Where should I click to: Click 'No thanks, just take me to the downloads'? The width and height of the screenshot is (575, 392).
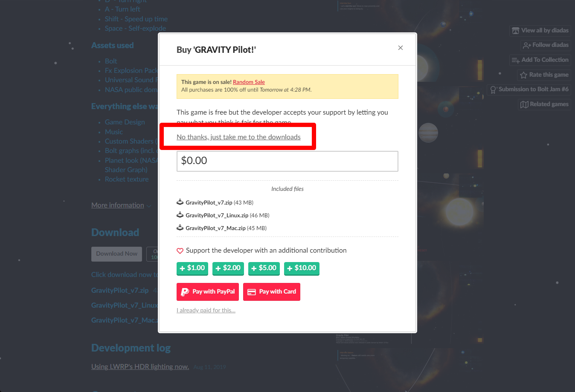238,137
